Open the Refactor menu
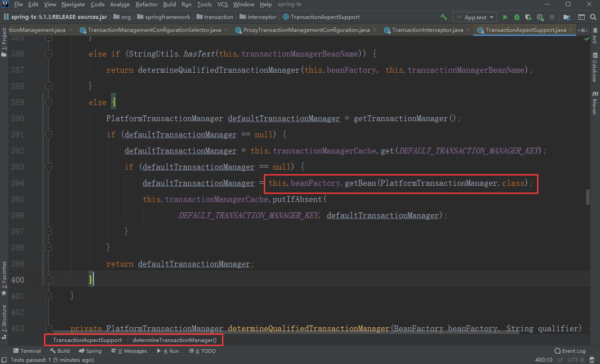The image size is (600, 364). [x=147, y=4]
